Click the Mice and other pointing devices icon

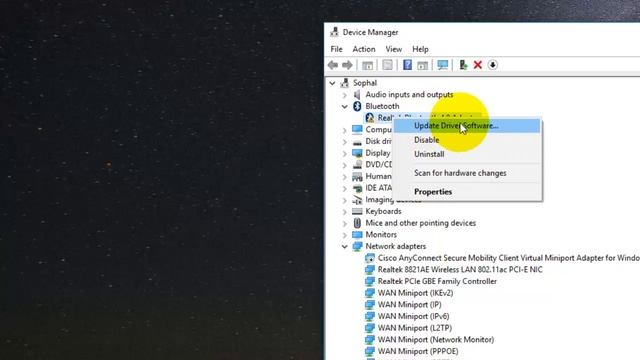357,223
